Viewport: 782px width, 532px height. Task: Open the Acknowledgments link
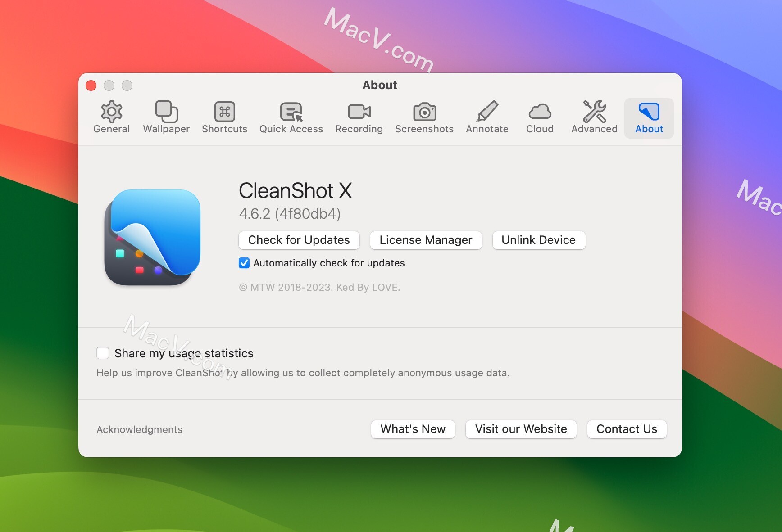click(x=140, y=429)
